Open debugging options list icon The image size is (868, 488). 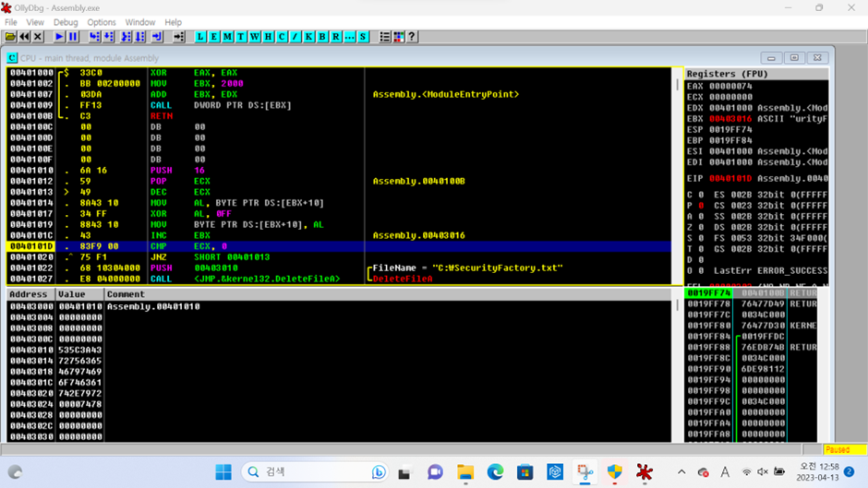[x=385, y=37]
